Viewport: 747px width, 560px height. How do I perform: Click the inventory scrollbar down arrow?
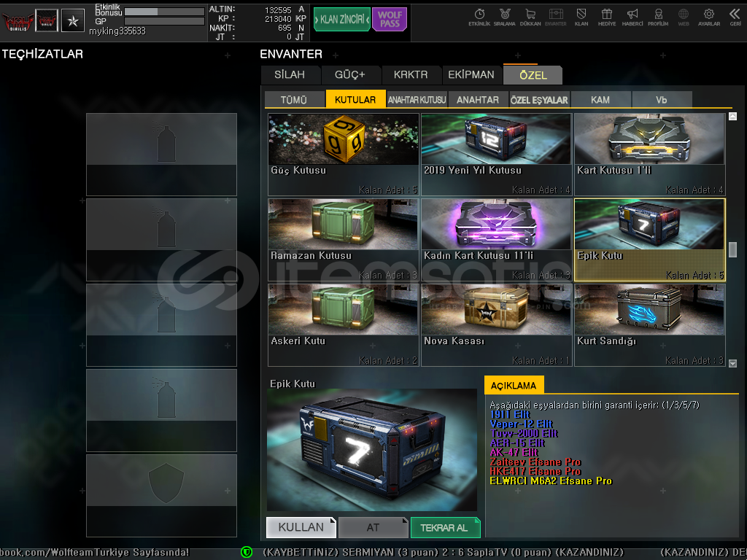click(x=733, y=363)
